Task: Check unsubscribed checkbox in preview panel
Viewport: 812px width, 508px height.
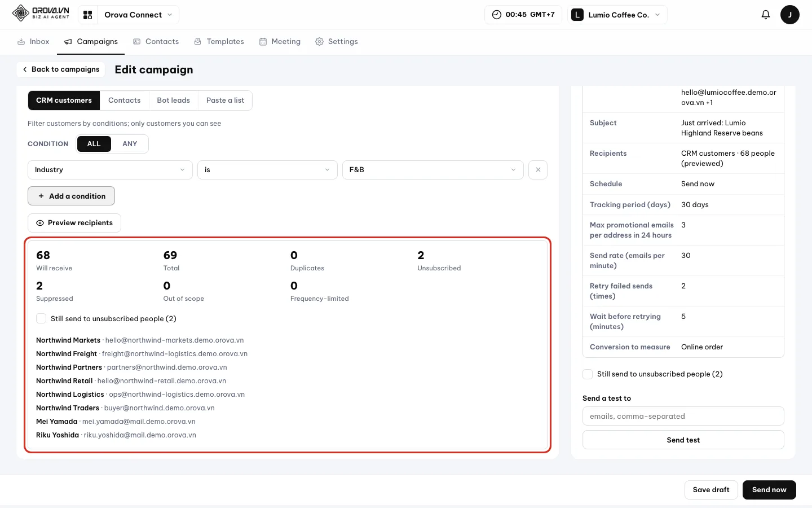Action: [41, 318]
